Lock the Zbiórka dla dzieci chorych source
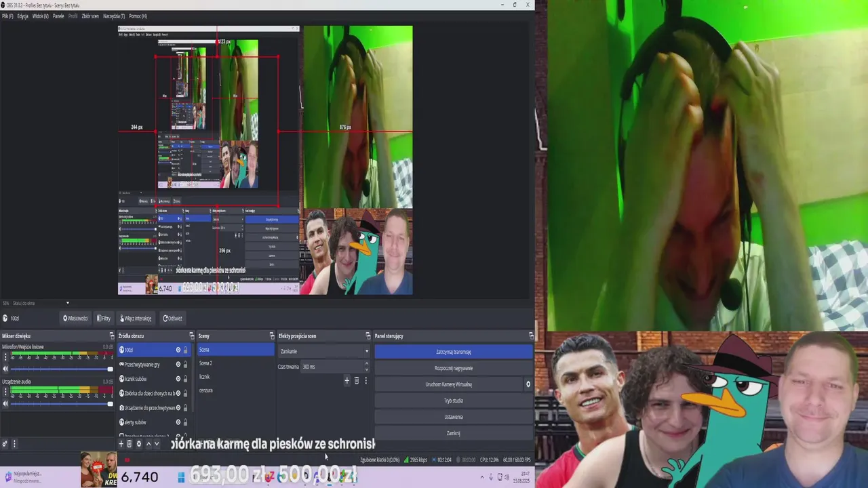The height and width of the screenshot is (488, 868). click(186, 393)
